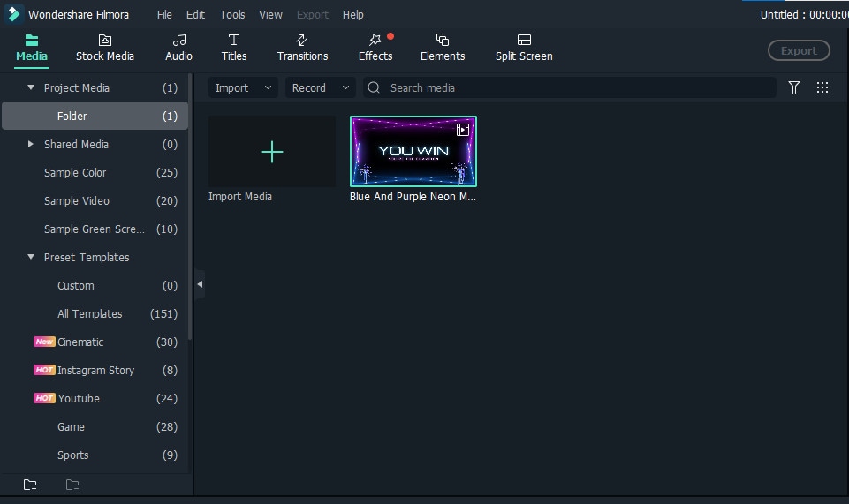Open the Titles tab
The width and height of the screenshot is (849, 504).
[234, 49]
